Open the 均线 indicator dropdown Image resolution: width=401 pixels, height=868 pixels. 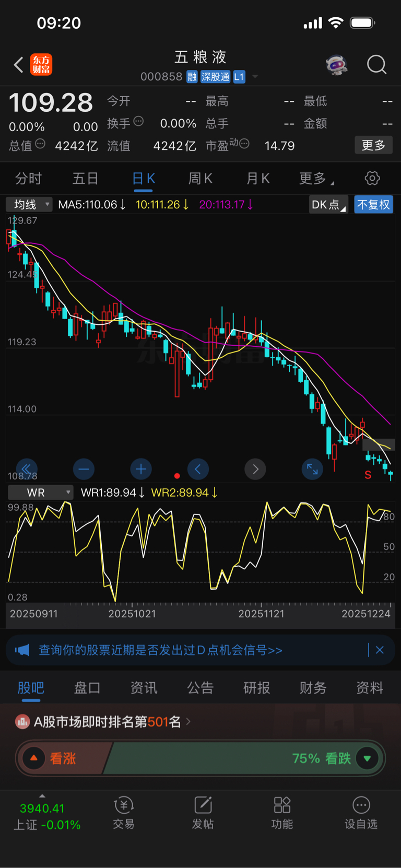[x=29, y=204]
